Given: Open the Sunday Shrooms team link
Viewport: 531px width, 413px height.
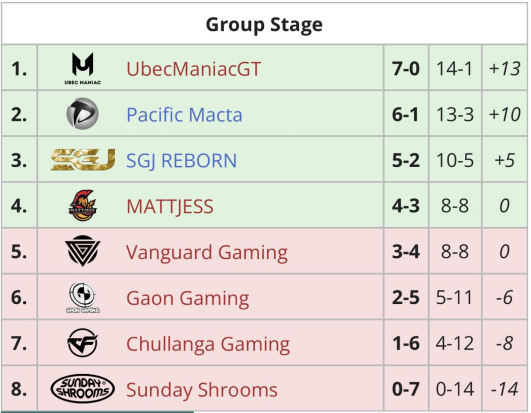Looking at the screenshot, I should [202, 390].
